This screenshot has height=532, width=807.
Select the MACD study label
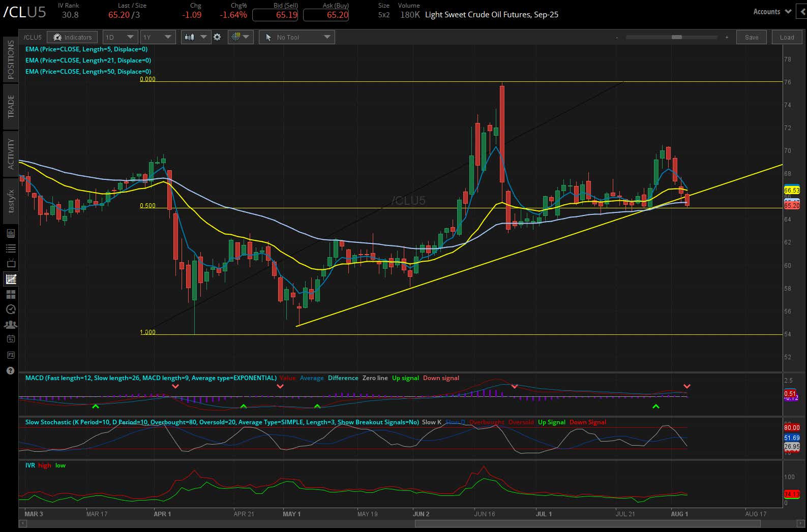151,378
